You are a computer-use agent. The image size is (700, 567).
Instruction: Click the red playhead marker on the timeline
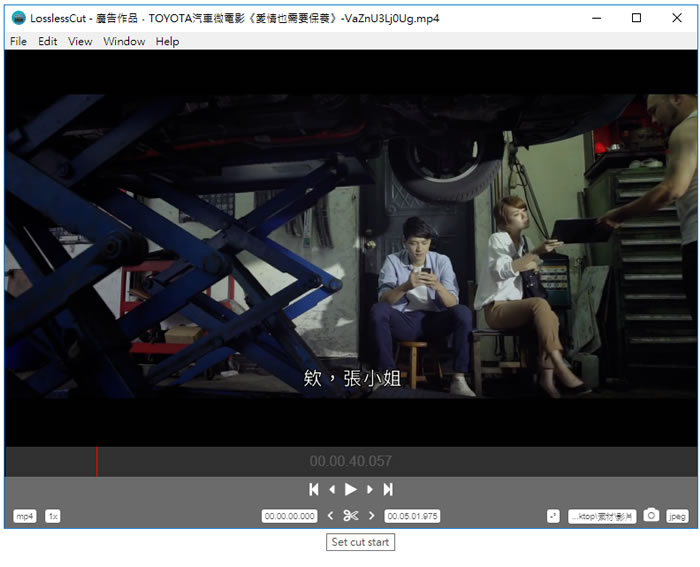97,462
